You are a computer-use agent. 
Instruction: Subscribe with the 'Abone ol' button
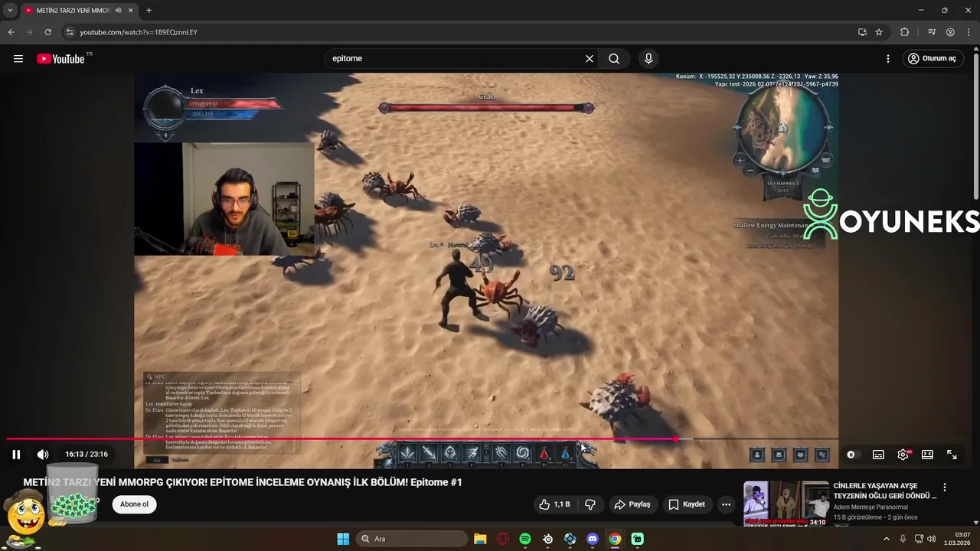click(134, 504)
